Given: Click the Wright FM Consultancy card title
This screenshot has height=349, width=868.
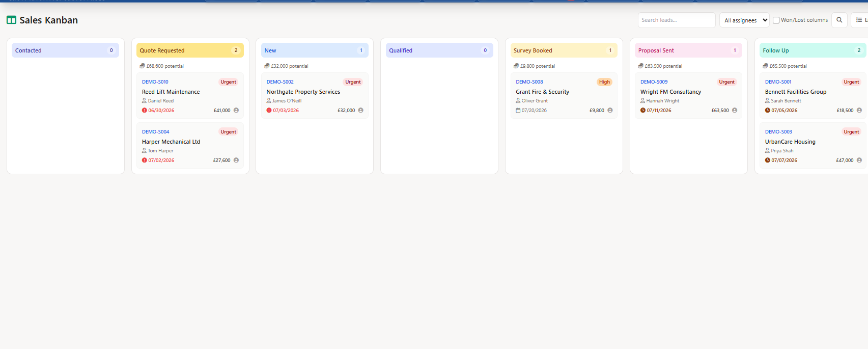Looking at the screenshot, I should pos(671,92).
